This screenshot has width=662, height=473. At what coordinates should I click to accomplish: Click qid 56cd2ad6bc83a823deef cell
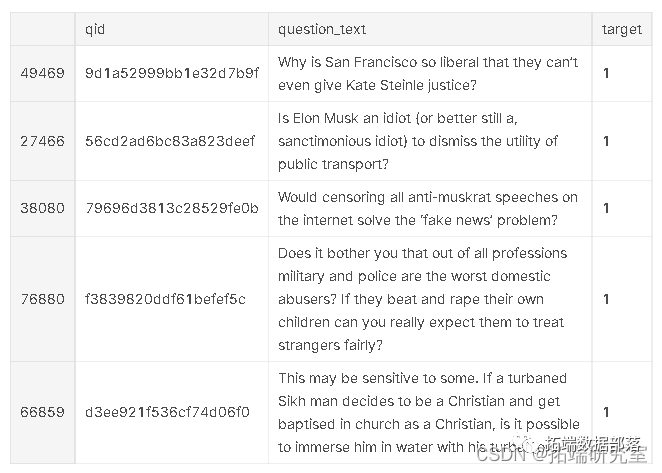[x=170, y=141]
